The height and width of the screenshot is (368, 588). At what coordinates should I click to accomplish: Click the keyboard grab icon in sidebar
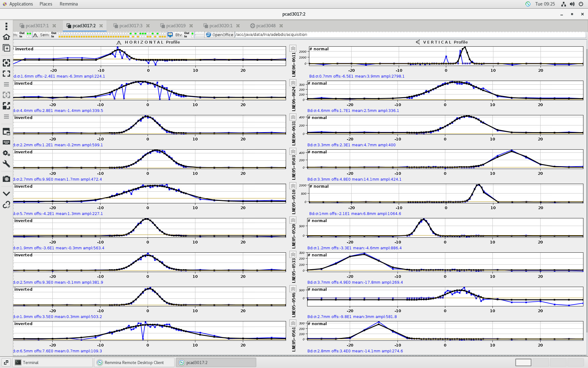click(6, 142)
